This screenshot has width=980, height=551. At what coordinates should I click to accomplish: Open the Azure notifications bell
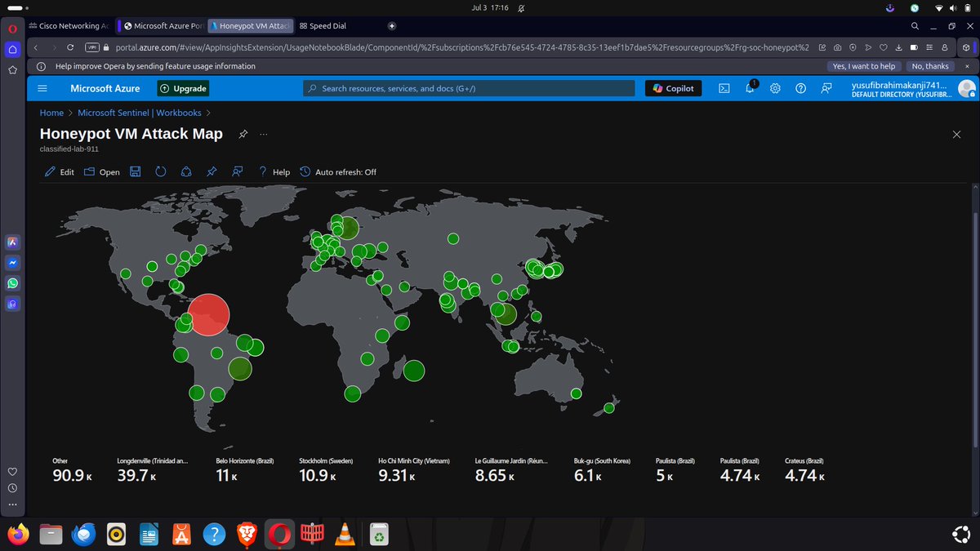point(750,88)
